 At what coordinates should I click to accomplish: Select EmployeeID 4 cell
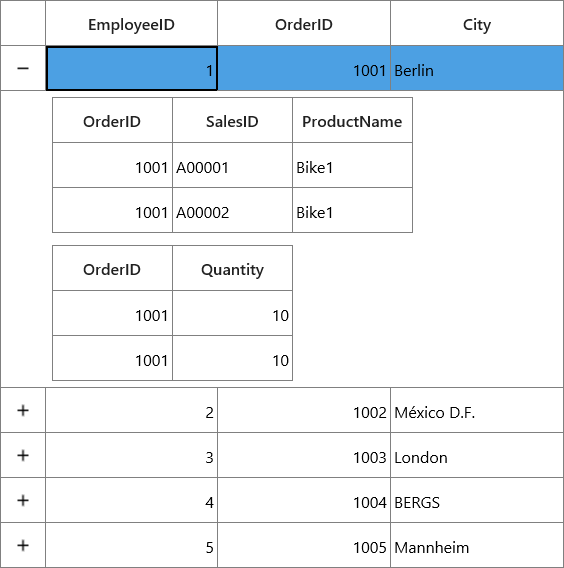point(131,500)
